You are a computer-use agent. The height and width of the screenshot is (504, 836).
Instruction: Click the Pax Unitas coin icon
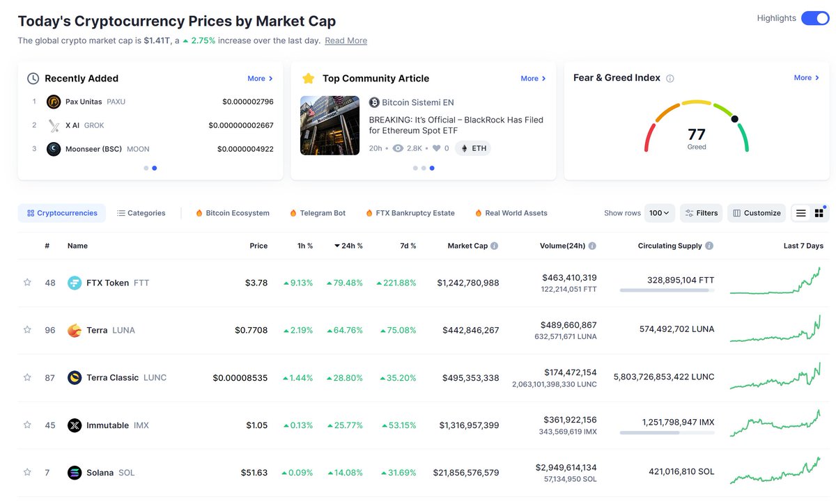tap(54, 102)
